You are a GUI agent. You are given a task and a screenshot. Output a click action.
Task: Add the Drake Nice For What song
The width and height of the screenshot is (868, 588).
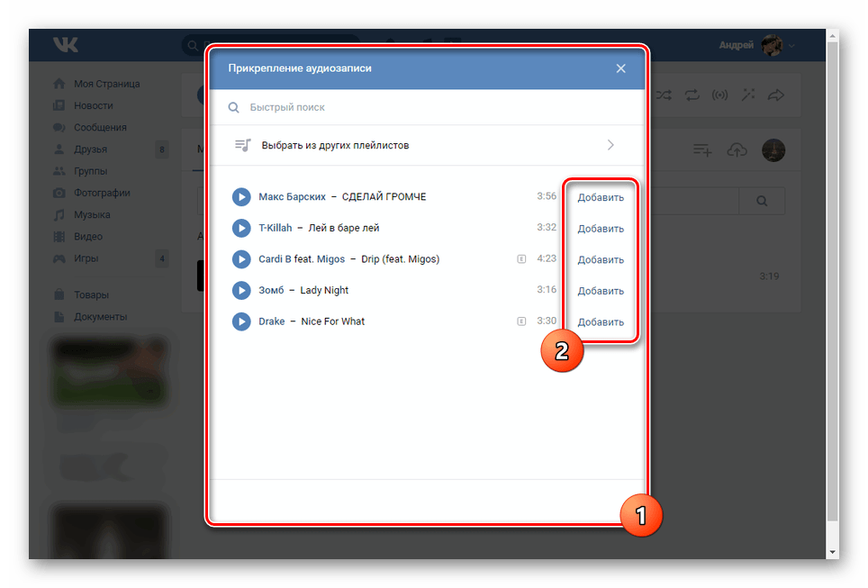tap(601, 322)
